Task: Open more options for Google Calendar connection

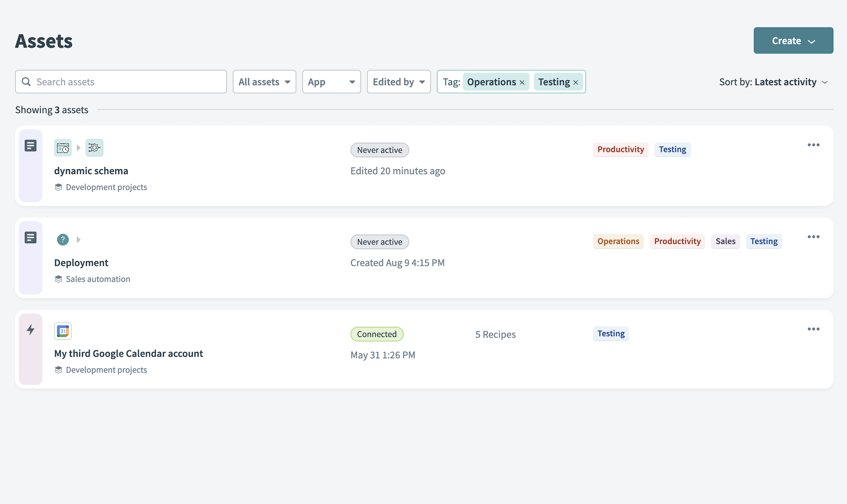Action: 813,329
